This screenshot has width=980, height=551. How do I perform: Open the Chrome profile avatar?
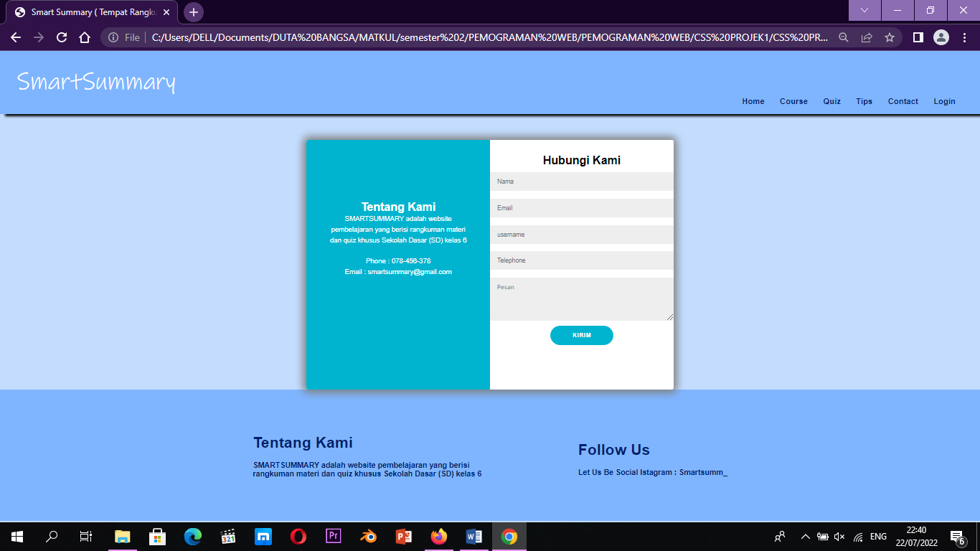click(941, 37)
